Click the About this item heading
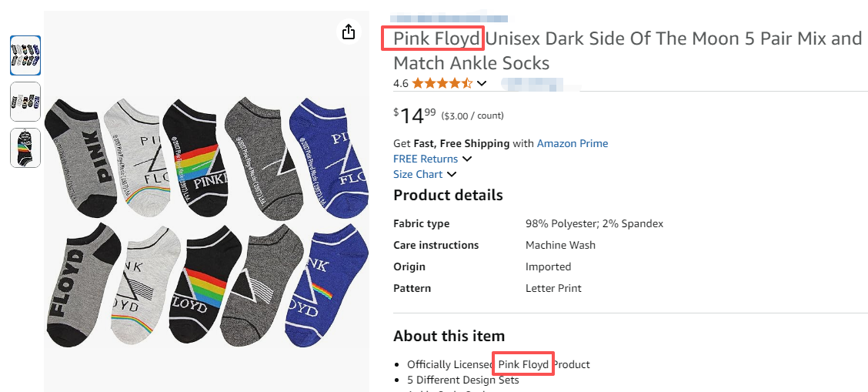The image size is (868, 392). coord(449,336)
